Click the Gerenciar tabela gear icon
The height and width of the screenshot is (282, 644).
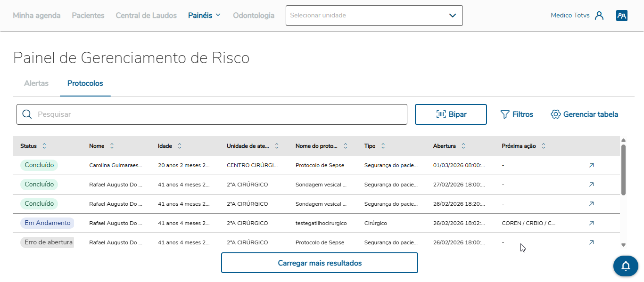click(555, 114)
